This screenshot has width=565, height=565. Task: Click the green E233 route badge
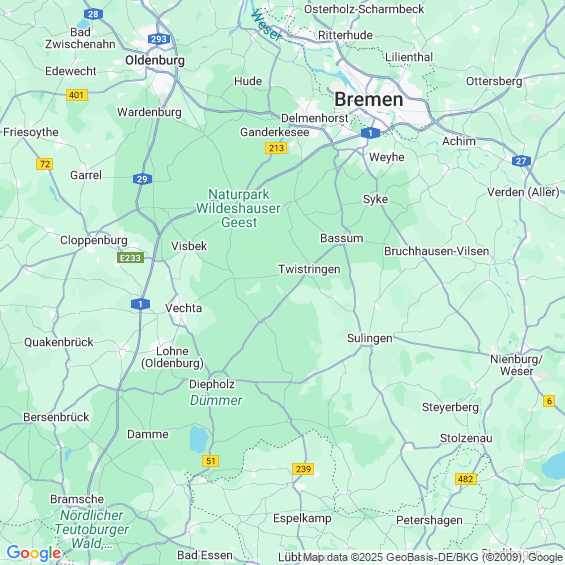[x=130, y=258]
